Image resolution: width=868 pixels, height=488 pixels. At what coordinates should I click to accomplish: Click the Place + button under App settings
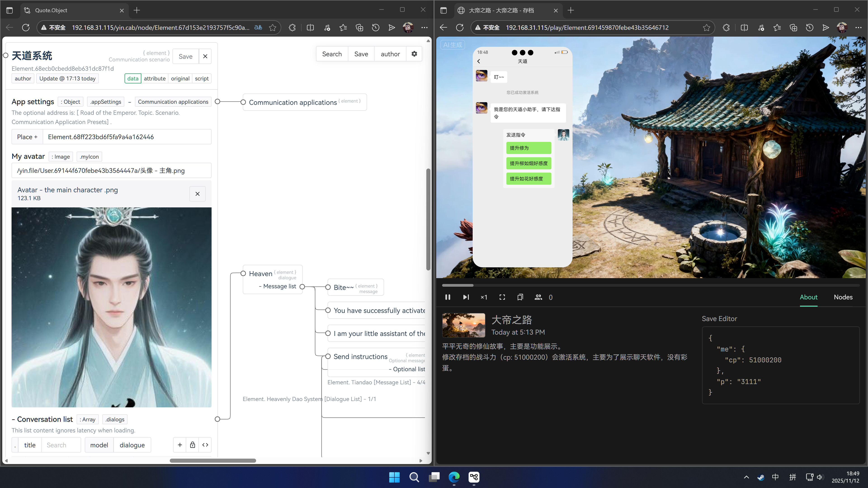(27, 137)
